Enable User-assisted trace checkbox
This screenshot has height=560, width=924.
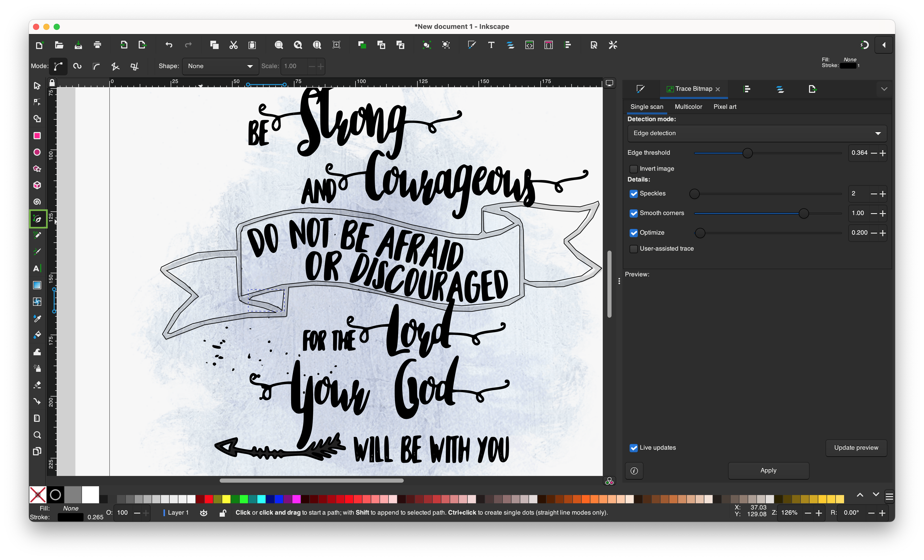pos(633,249)
